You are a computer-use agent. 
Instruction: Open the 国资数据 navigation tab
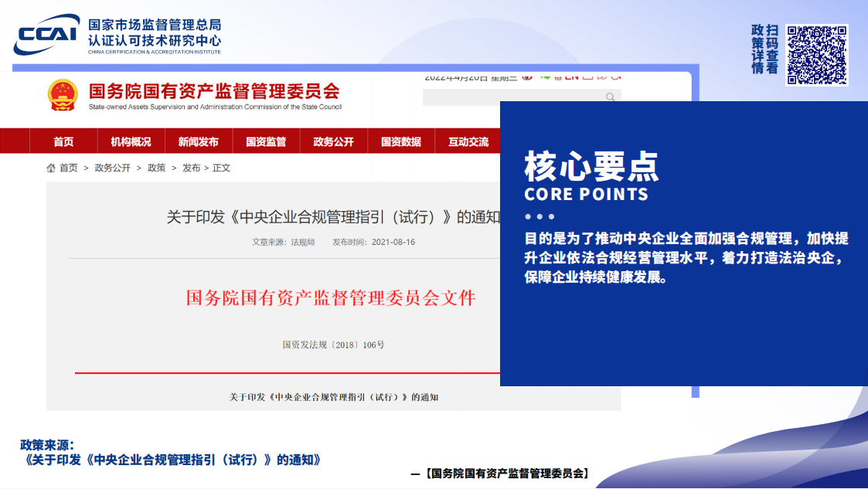click(401, 141)
